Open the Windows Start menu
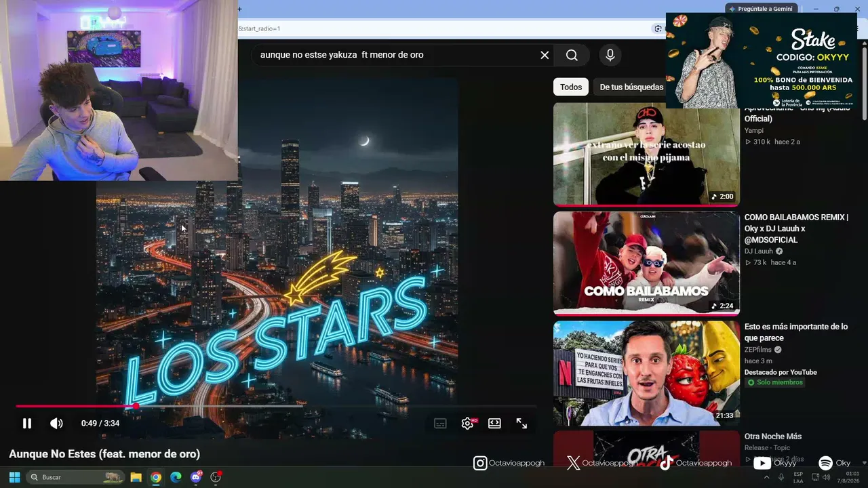Screen dimensions: 868x488 14,477
